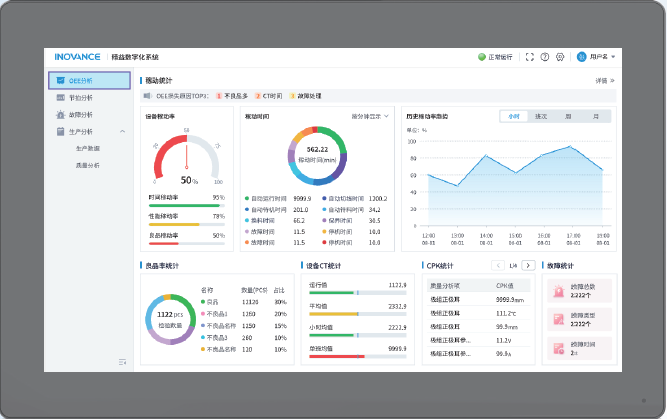
Task: Click the 50% gauge dial
Action: (187, 157)
